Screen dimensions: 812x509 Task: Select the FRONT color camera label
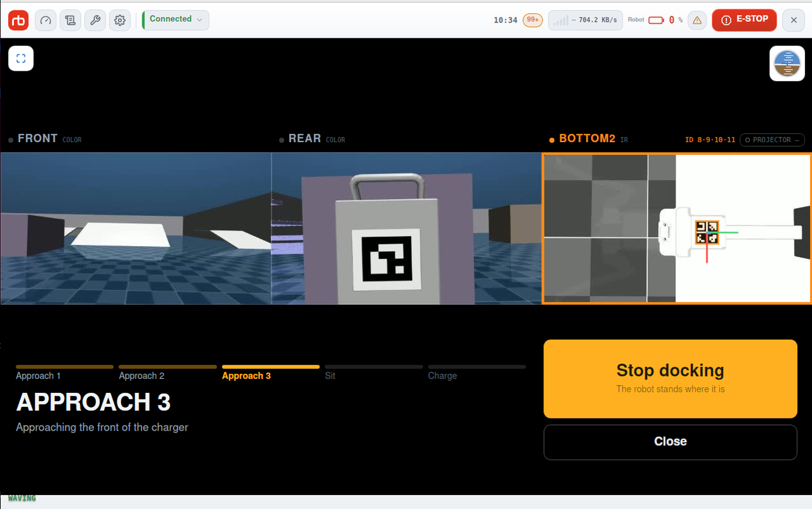coord(45,139)
